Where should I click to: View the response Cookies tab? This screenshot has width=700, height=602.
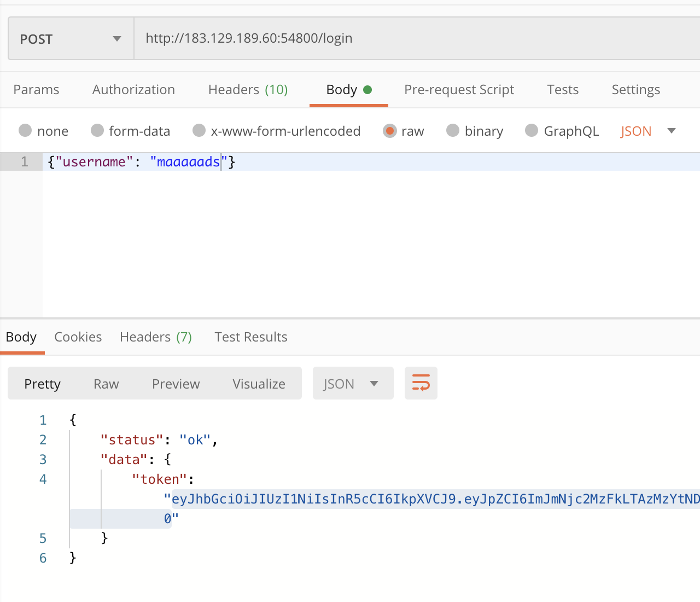(78, 337)
